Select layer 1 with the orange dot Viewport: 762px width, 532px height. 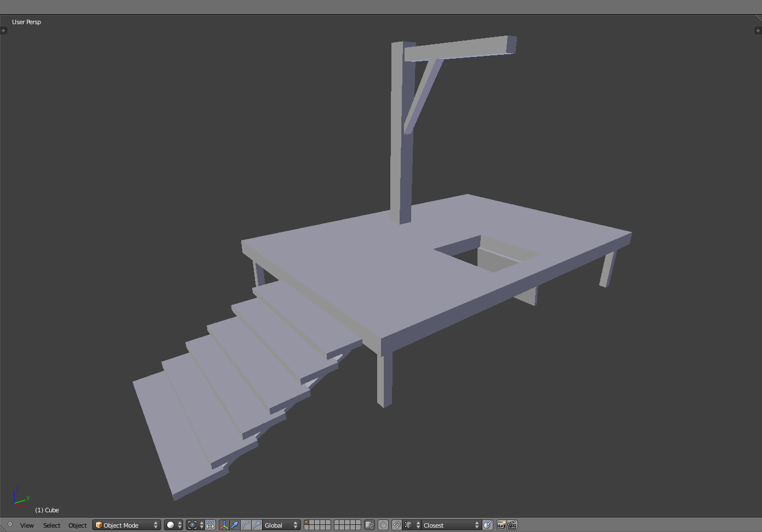click(x=307, y=522)
